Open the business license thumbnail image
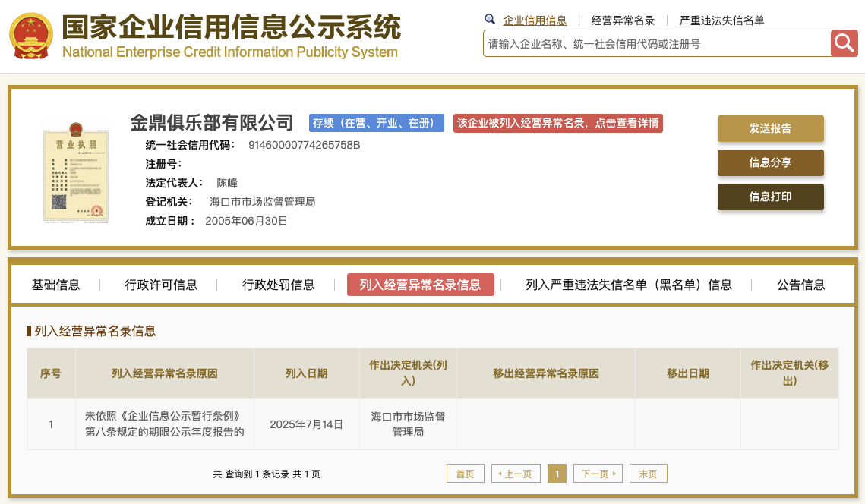Screen dimensions: 865x504 (76, 173)
